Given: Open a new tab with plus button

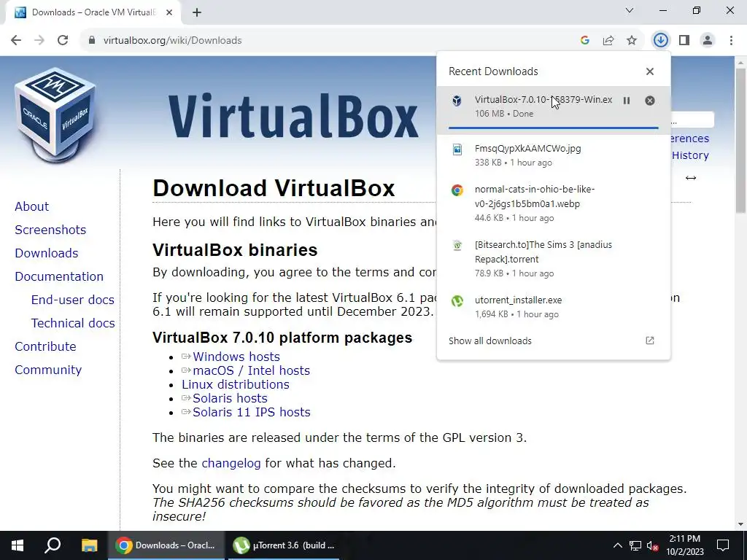Looking at the screenshot, I should [x=197, y=12].
